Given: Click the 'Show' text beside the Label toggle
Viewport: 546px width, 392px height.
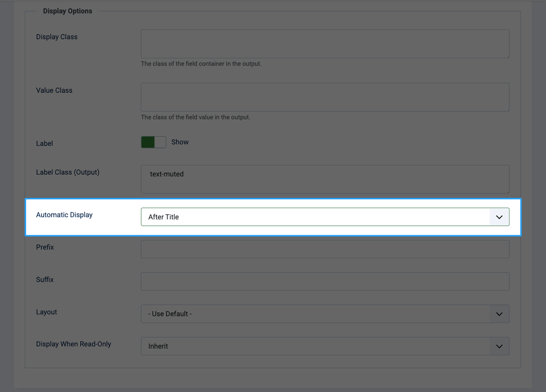Looking at the screenshot, I should pos(180,142).
